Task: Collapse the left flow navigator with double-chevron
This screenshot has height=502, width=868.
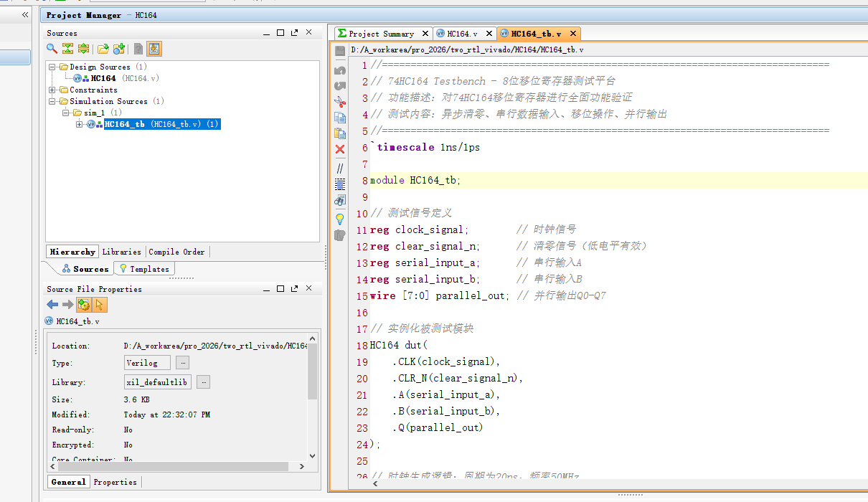Action: (25, 15)
